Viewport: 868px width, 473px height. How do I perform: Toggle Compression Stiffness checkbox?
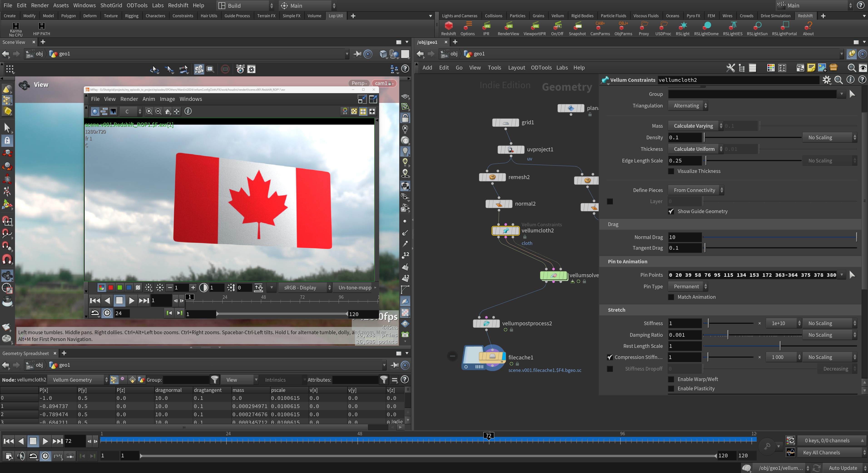(610, 357)
